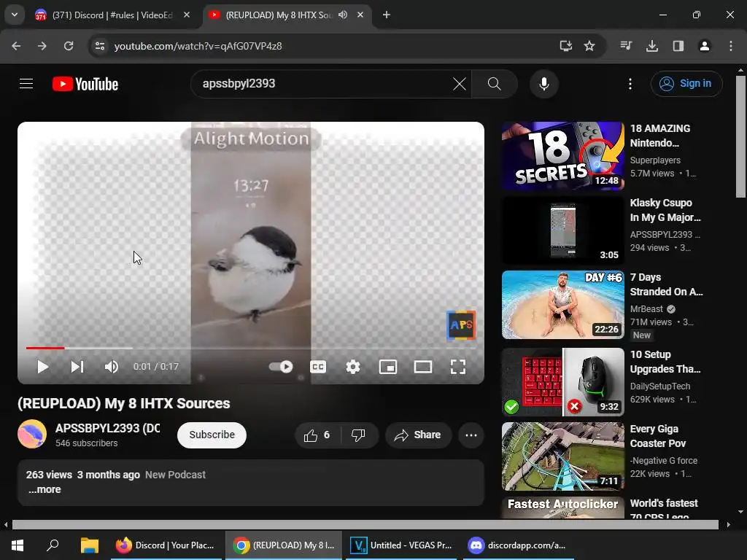This screenshot has height=560, width=747.
Task: Start voice search with microphone icon
Action: (543, 84)
